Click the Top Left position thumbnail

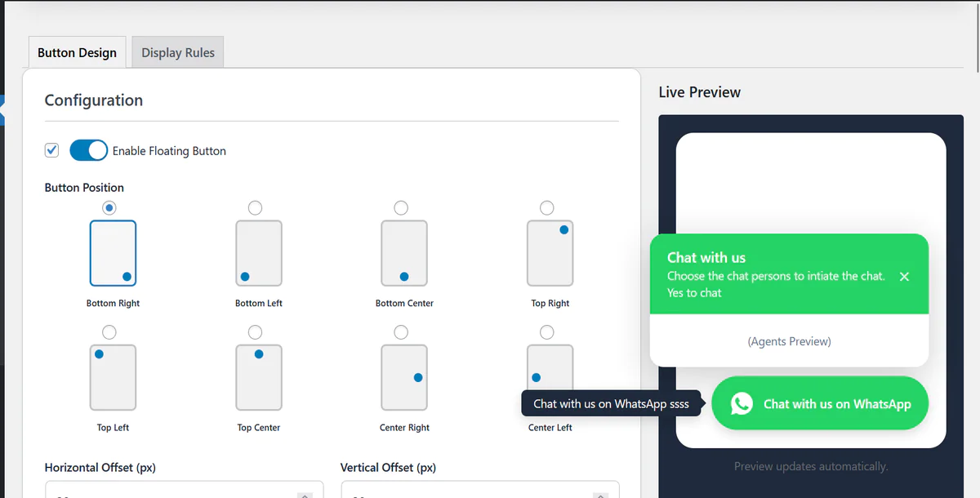[113, 377]
